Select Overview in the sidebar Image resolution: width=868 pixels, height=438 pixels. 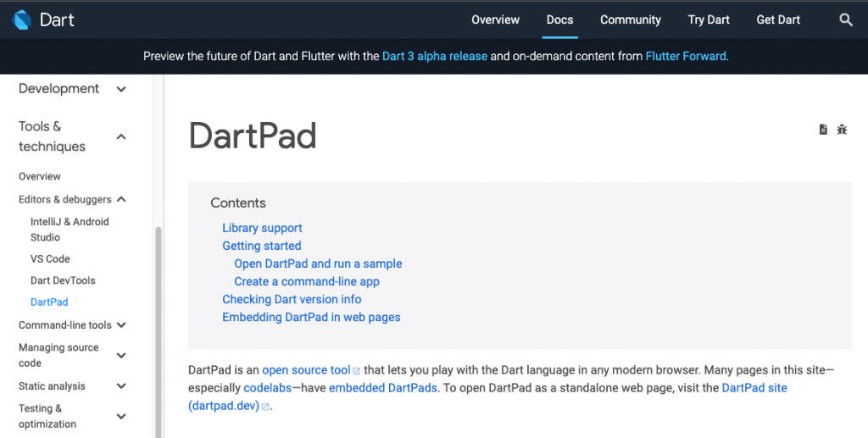point(40,176)
